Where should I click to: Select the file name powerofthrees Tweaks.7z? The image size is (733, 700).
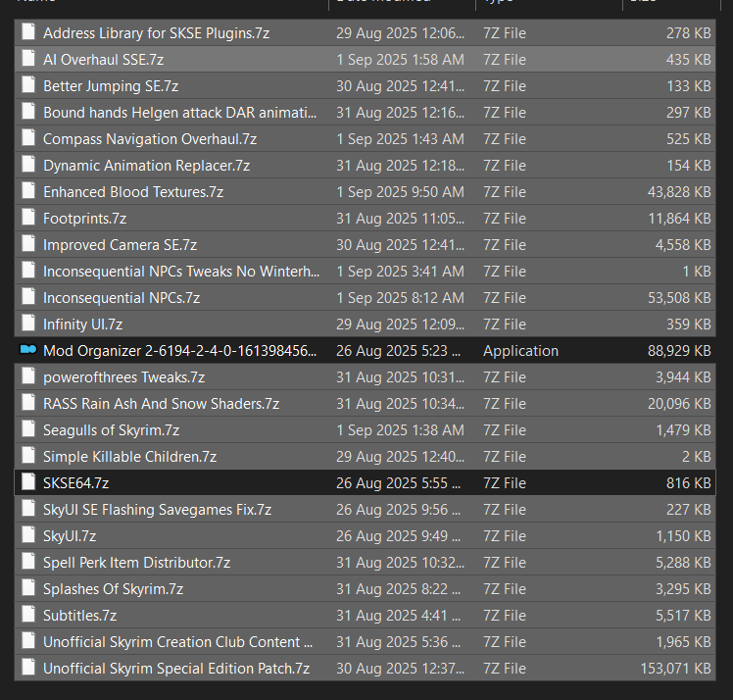pyautogui.click(x=123, y=377)
